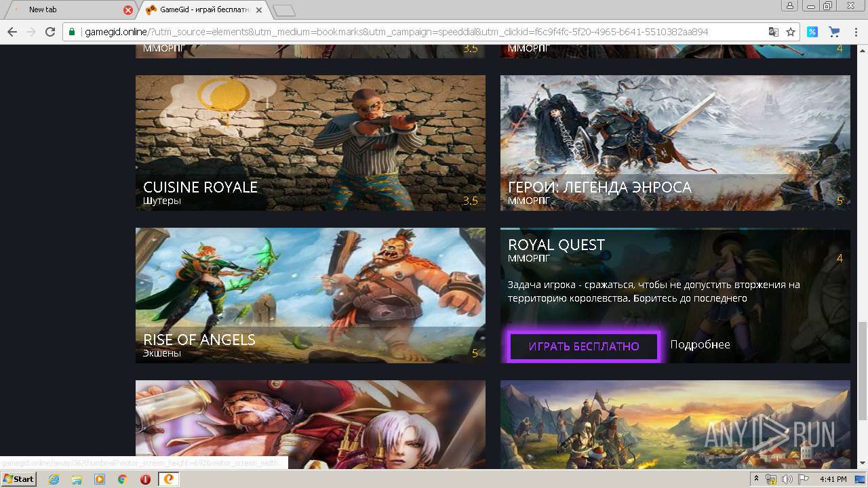
Task: Click the green padlock security icon
Action: tap(72, 32)
